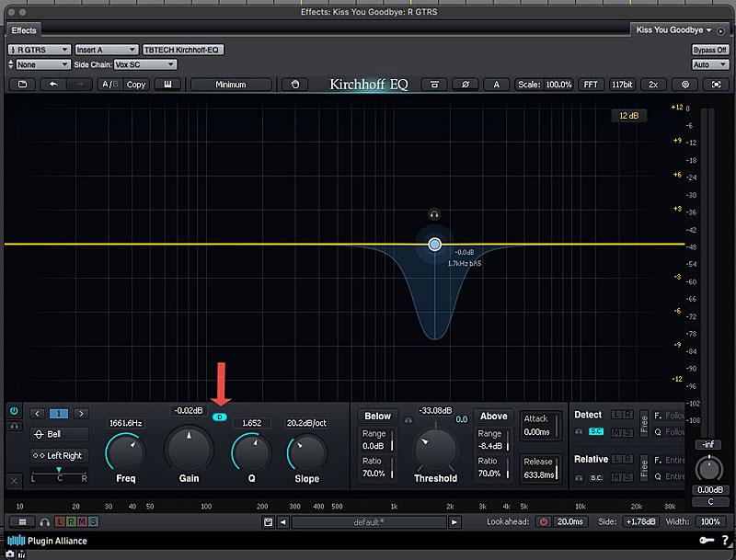Click the Lookahead 20.0ms value
The image size is (736, 560).
click(569, 521)
